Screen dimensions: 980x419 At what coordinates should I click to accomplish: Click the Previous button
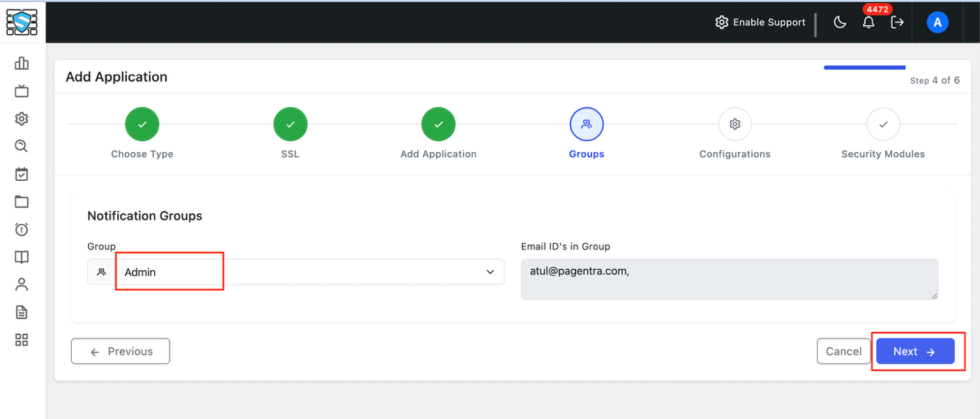(121, 351)
